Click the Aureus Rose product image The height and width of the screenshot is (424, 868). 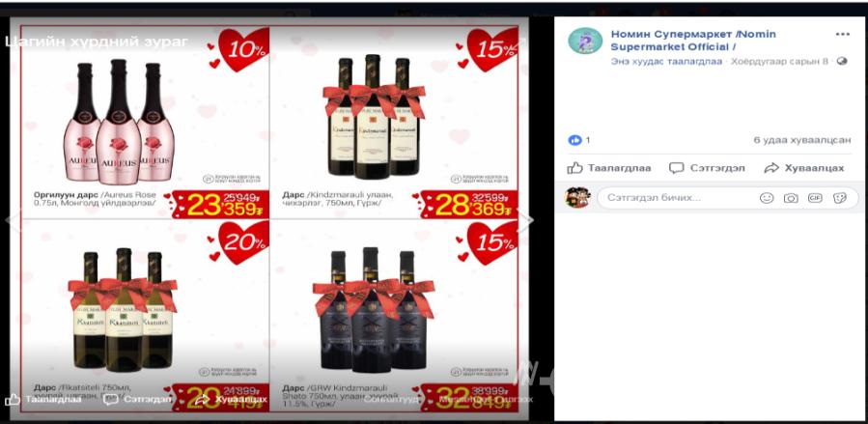[x=118, y=122]
